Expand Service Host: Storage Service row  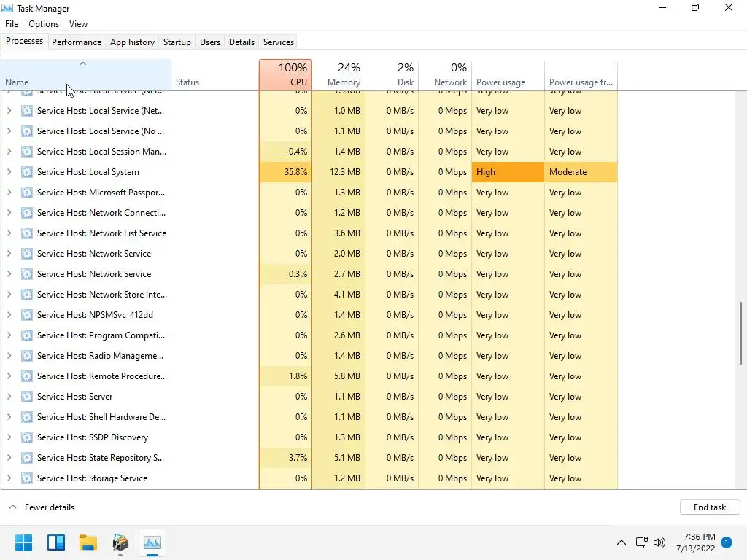click(9, 478)
